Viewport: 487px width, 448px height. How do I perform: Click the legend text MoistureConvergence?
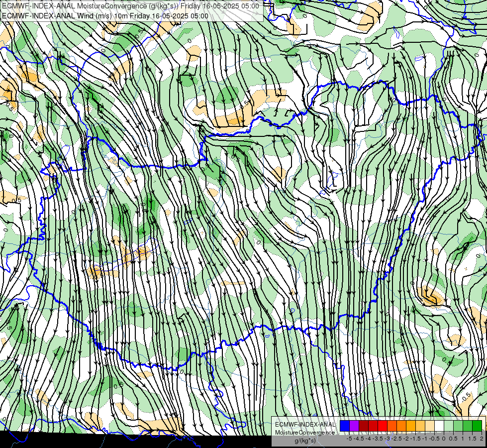point(305,433)
